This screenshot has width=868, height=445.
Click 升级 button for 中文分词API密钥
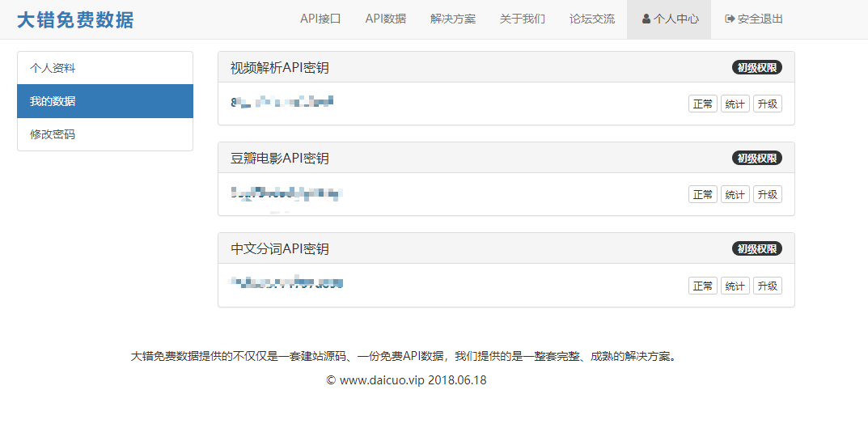point(767,286)
